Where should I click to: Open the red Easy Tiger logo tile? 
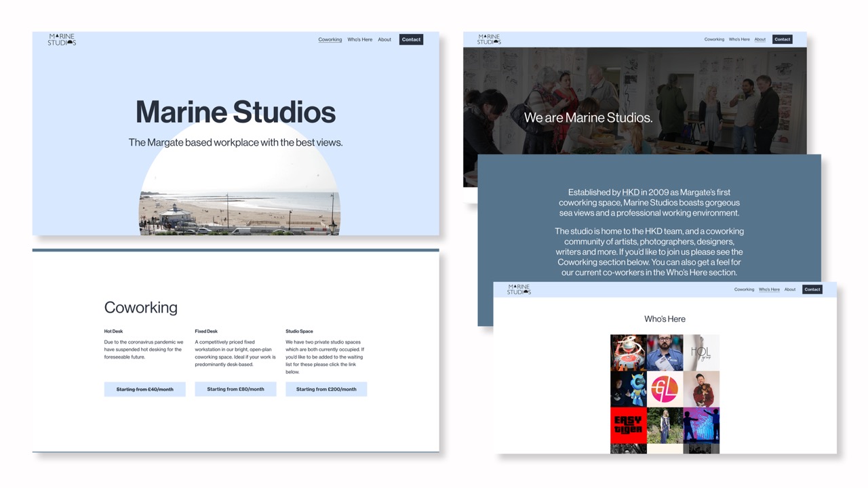[x=628, y=426]
